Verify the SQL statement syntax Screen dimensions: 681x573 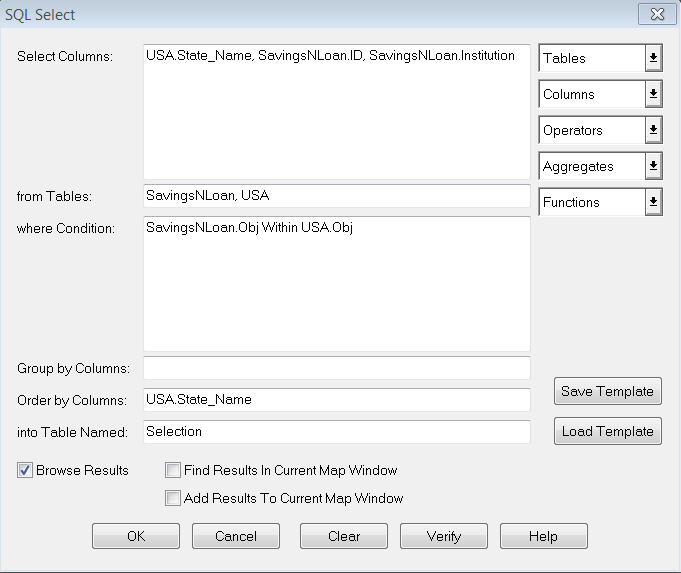(x=444, y=536)
